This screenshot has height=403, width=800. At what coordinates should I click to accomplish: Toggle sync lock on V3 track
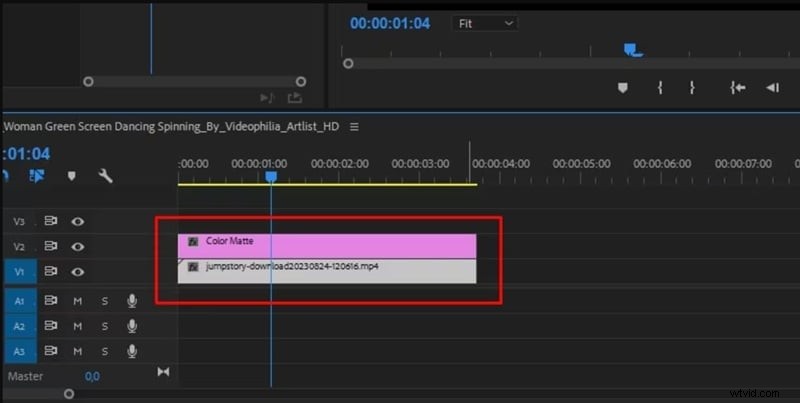[x=51, y=221]
